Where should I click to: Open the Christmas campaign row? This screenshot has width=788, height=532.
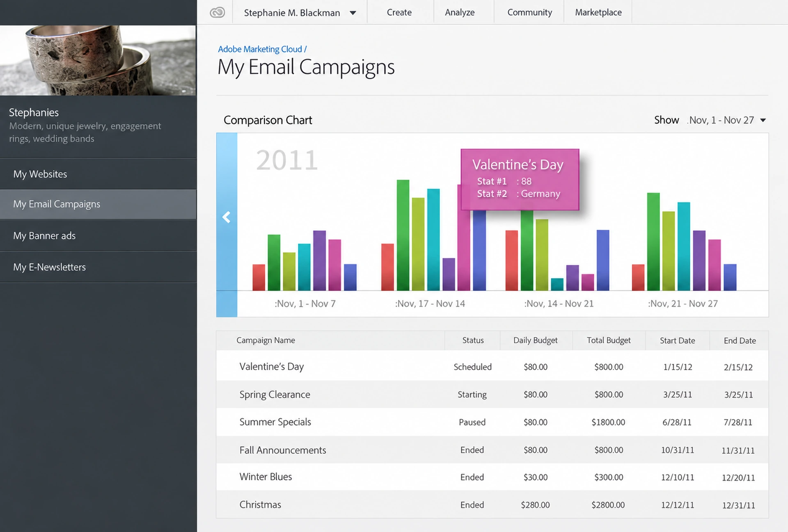pos(492,505)
